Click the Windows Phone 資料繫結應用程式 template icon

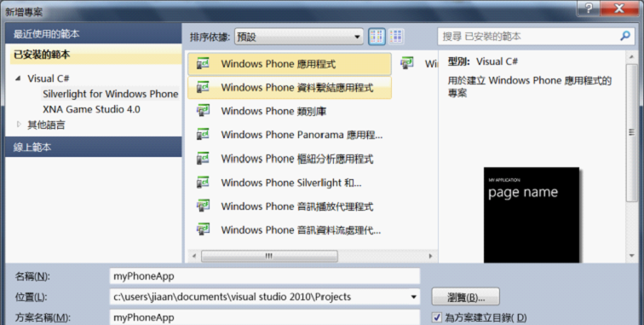(203, 87)
